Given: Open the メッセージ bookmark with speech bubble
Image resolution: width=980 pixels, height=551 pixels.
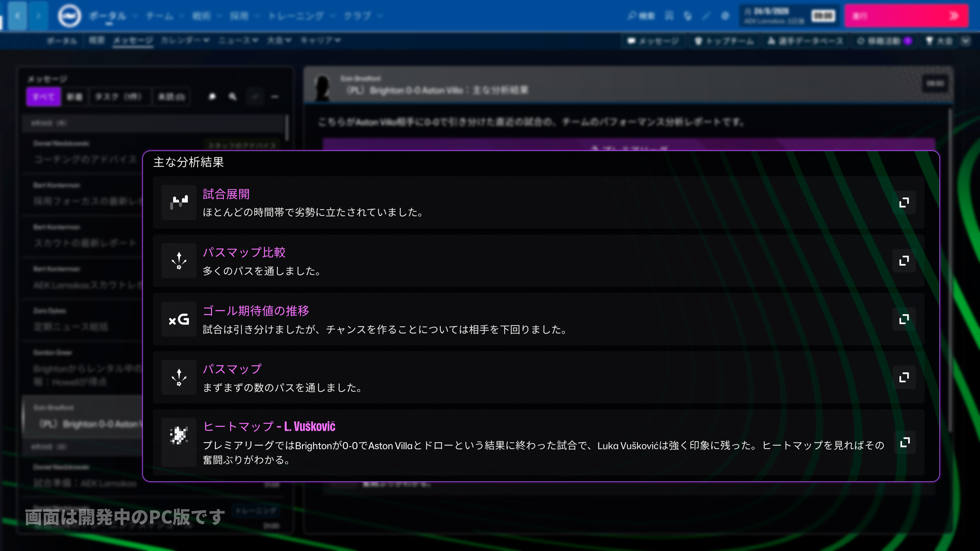Looking at the screenshot, I should coord(653,41).
